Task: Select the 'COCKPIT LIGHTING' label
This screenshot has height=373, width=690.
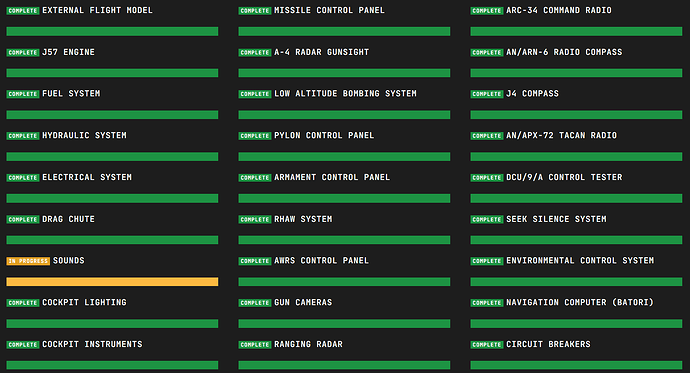Action: pos(84,302)
